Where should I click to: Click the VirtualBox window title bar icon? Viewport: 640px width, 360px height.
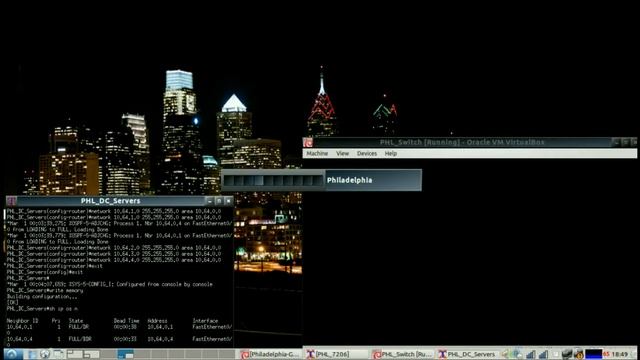(x=308, y=142)
